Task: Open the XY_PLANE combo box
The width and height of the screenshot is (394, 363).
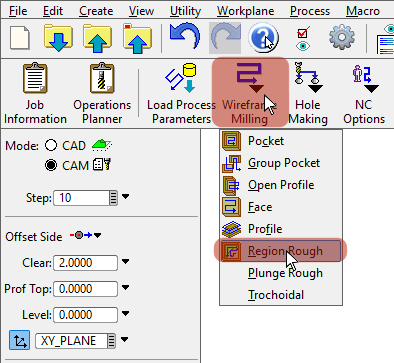Action: tap(75, 341)
